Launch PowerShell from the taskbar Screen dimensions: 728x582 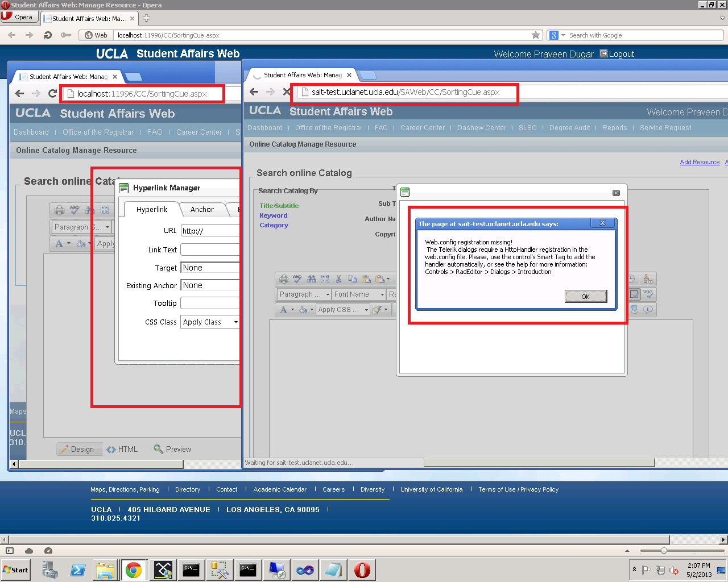[x=78, y=570]
